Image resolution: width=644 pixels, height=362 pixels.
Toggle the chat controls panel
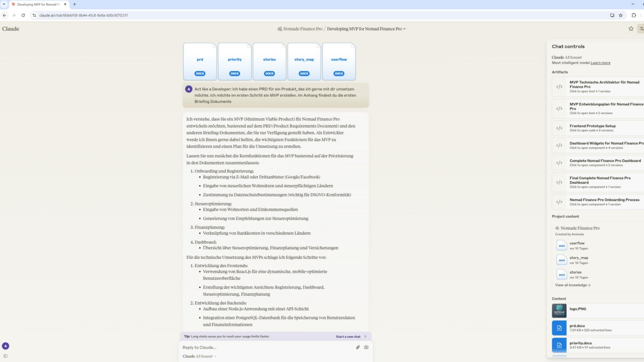point(641,29)
